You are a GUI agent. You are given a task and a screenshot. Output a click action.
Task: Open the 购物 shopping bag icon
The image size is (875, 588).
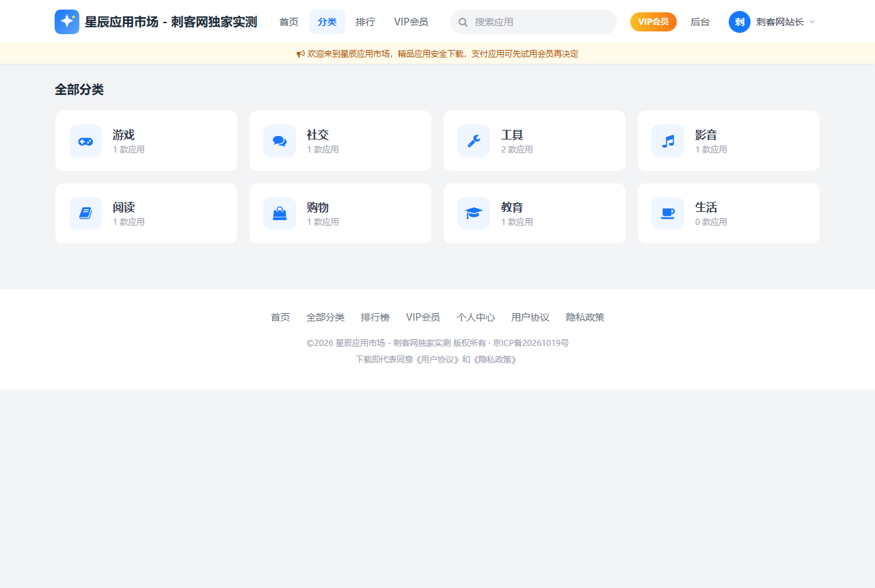(280, 213)
